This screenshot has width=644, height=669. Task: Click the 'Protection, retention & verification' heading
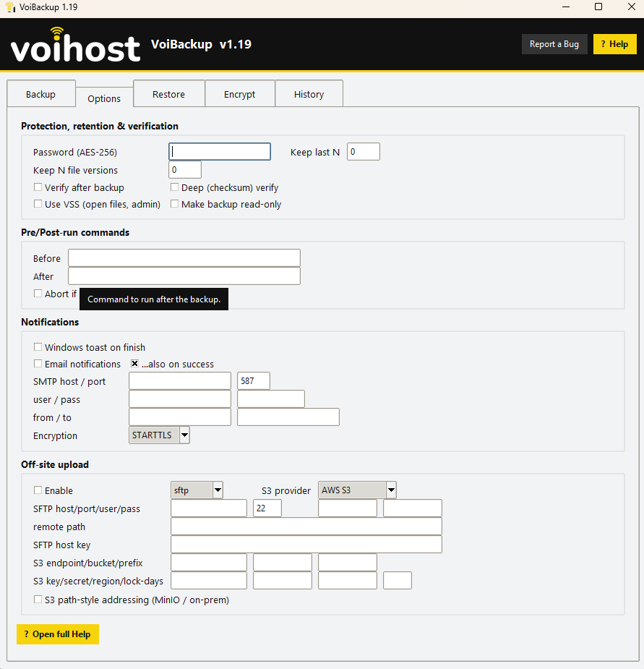pyautogui.click(x=100, y=126)
